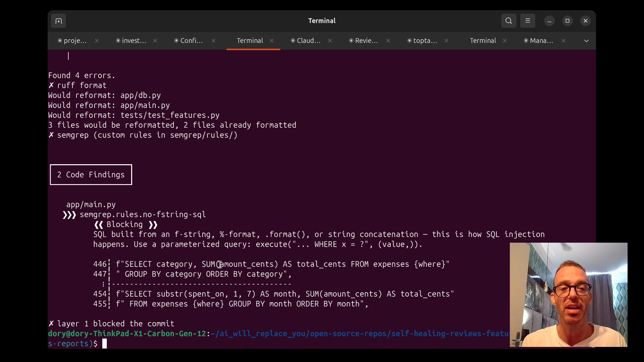Image resolution: width=644 pixels, height=362 pixels.
Task: Close the 'invest...' tab
Action: pyautogui.click(x=155, y=41)
